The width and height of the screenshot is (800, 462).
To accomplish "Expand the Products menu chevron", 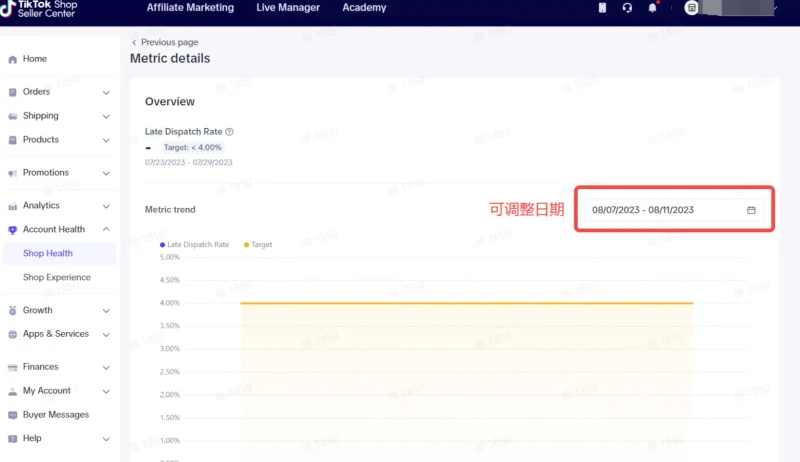I will [x=106, y=140].
